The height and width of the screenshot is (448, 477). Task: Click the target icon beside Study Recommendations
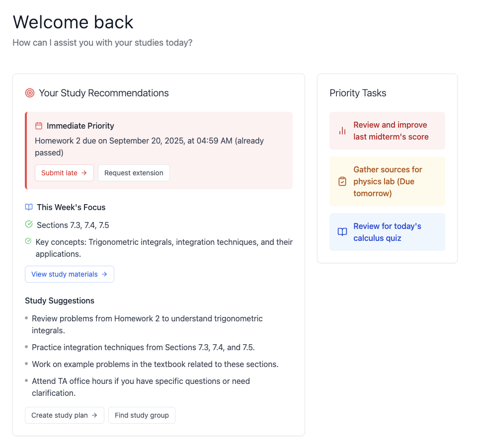29,93
